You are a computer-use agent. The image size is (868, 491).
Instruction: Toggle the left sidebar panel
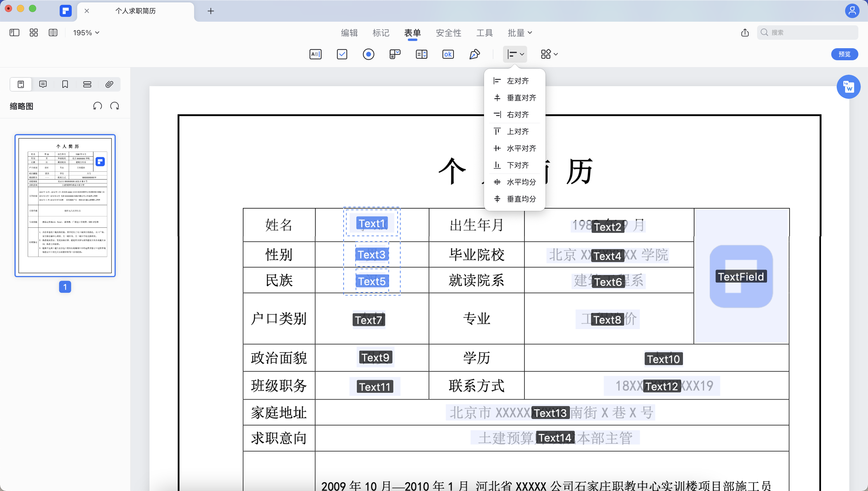tap(14, 32)
